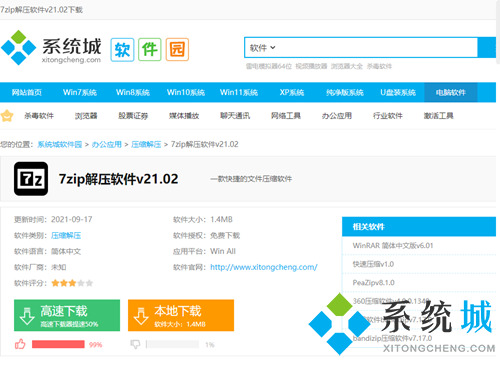
Task: Open the 软件 search category dropdown
Action: tap(262, 48)
